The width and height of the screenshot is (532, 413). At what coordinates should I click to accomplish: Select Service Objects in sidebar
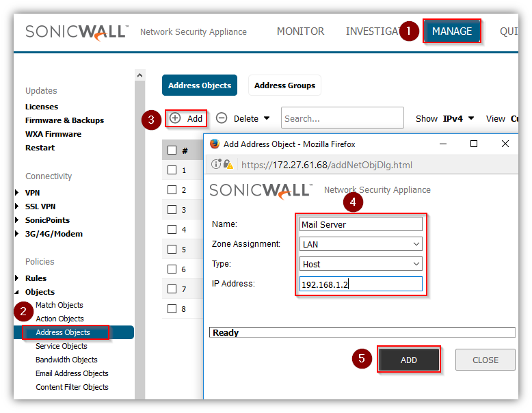(62, 346)
